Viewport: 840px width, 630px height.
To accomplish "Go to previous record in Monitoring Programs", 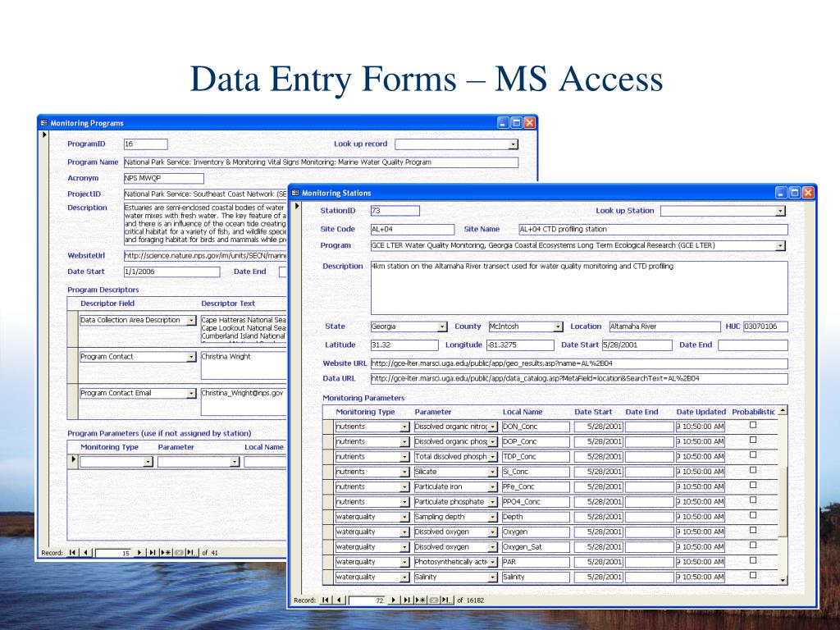I will tap(86, 552).
